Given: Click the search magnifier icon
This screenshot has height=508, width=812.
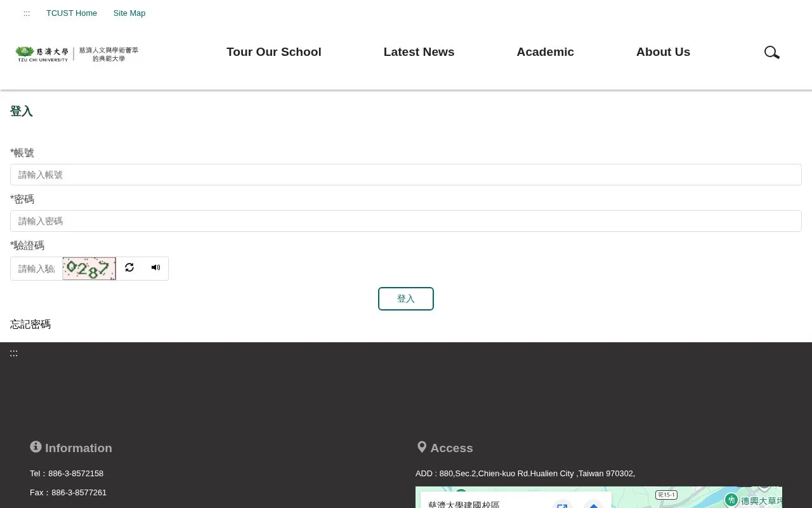Looking at the screenshot, I should coord(772,53).
